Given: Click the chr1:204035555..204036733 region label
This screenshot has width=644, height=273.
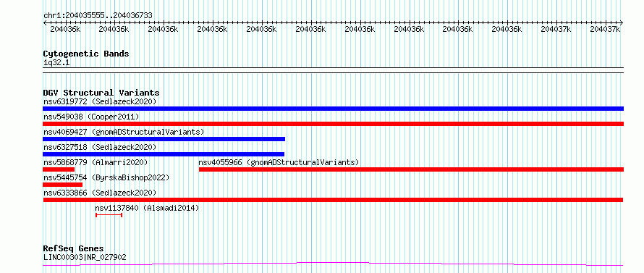Looking at the screenshot, I should click(98, 16).
